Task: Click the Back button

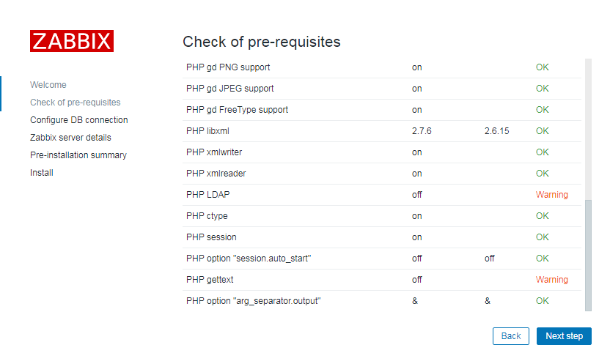Action: [x=510, y=336]
